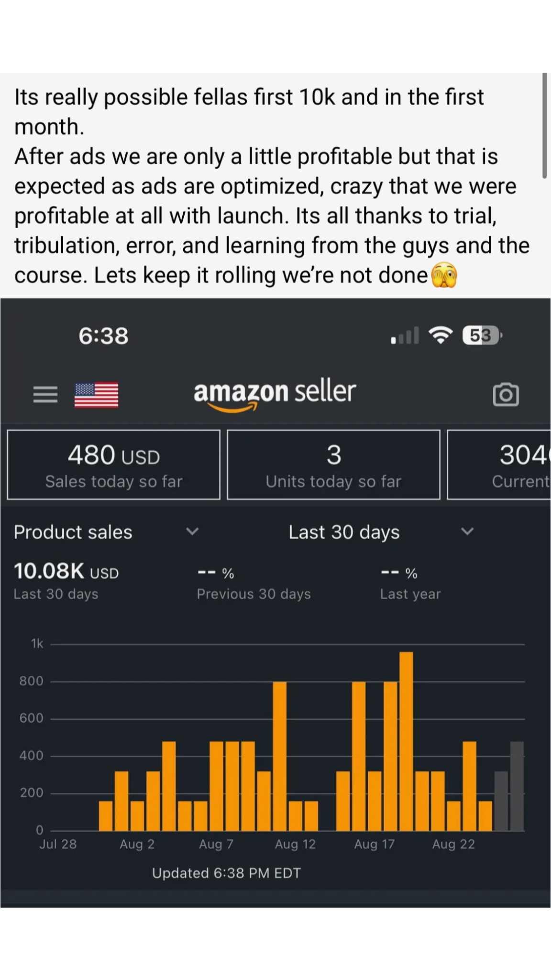Tap the battery level indicator

[482, 335]
